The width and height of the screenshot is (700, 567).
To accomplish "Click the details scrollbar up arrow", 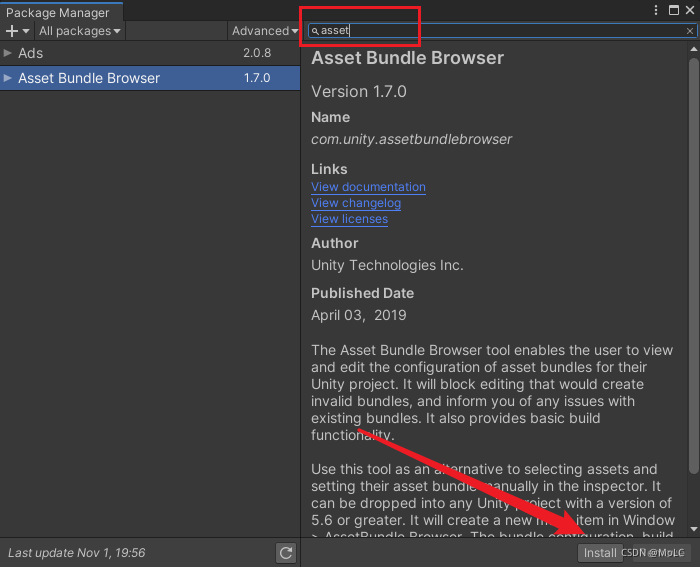I will click(x=693, y=49).
